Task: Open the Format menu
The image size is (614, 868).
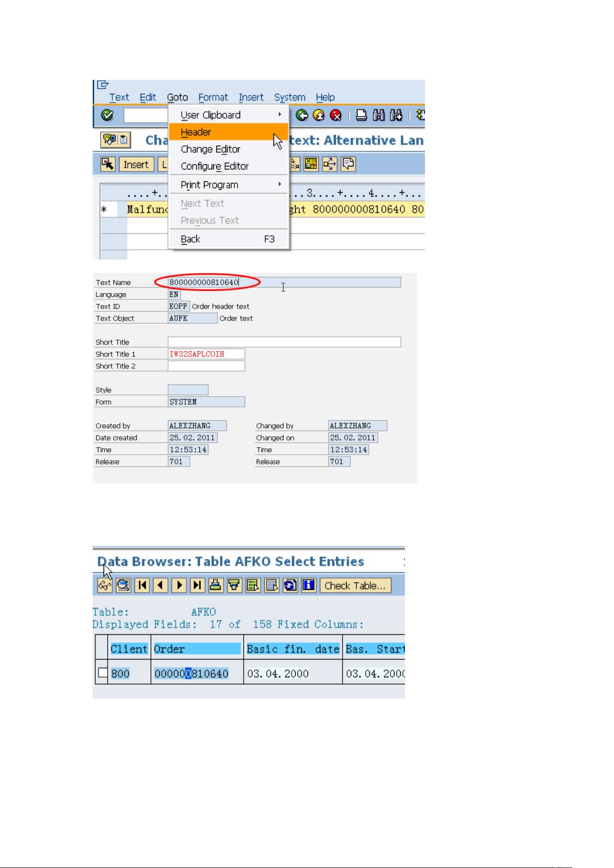Action: 213,97
